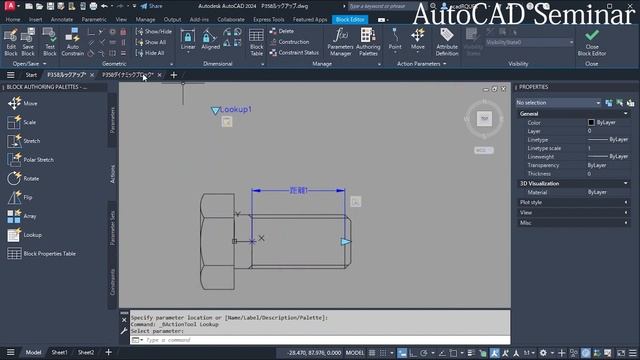The width and height of the screenshot is (640, 360).
Task: Switch to the Sheet1 layout tab
Action: pos(59,352)
